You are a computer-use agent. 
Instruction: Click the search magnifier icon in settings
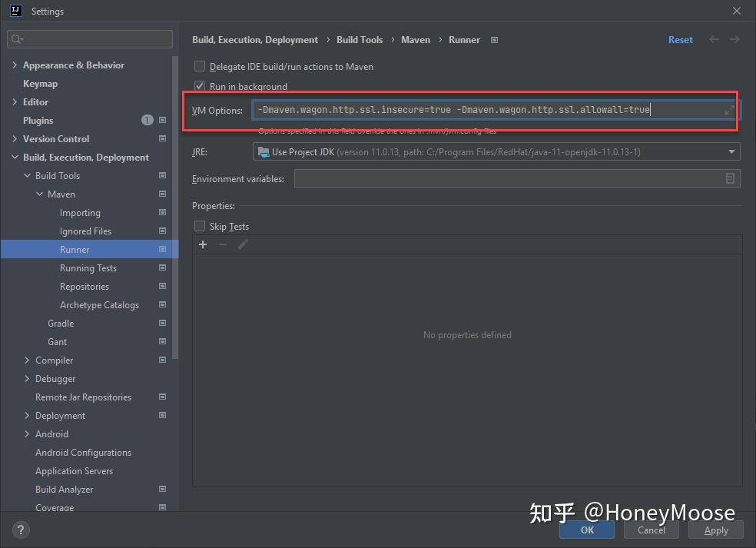tap(17, 38)
